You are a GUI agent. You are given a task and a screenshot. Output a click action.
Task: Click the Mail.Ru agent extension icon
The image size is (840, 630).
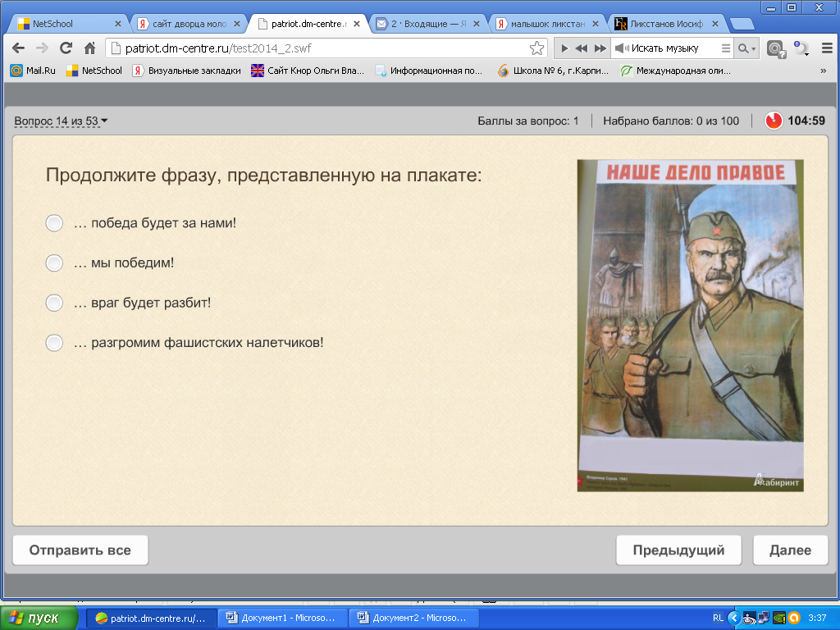pyautogui.click(x=775, y=48)
